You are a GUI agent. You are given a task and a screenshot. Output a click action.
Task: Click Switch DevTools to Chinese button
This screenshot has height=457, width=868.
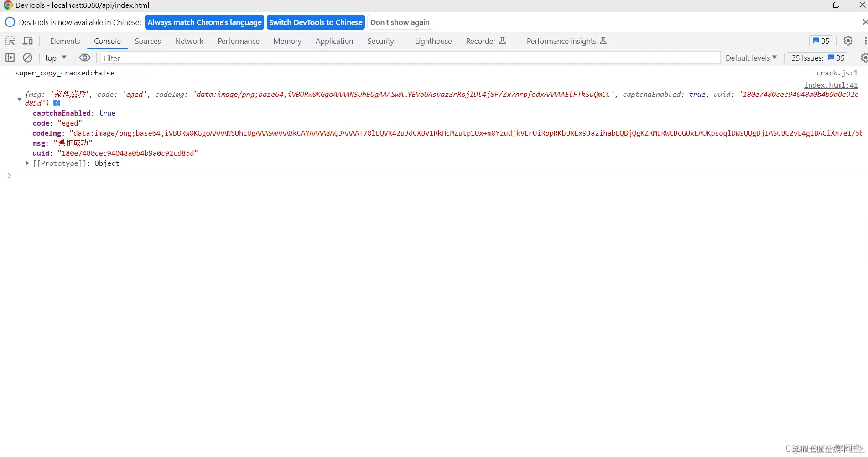(316, 22)
